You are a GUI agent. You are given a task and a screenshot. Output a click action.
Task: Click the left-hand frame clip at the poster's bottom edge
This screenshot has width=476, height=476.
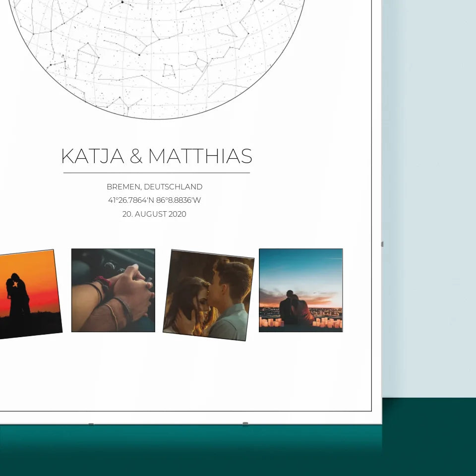(x=91, y=424)
